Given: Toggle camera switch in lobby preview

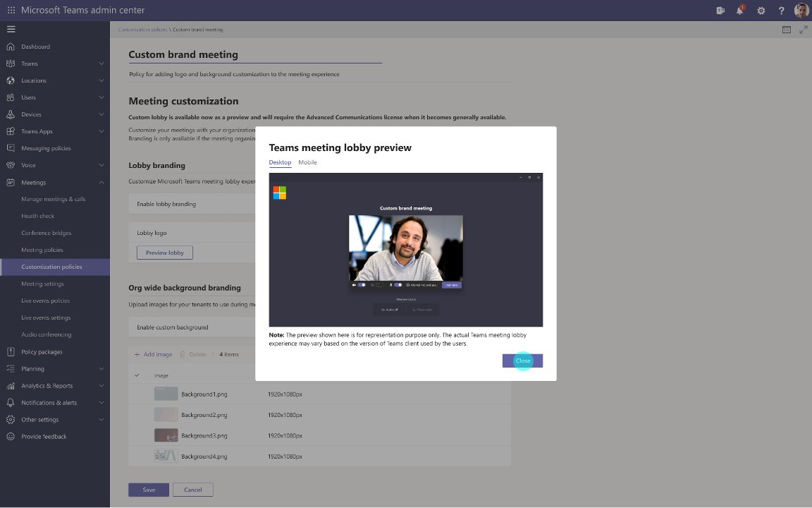Looking at the screenshot, I should pyautogui.click(x=362, y=285).
